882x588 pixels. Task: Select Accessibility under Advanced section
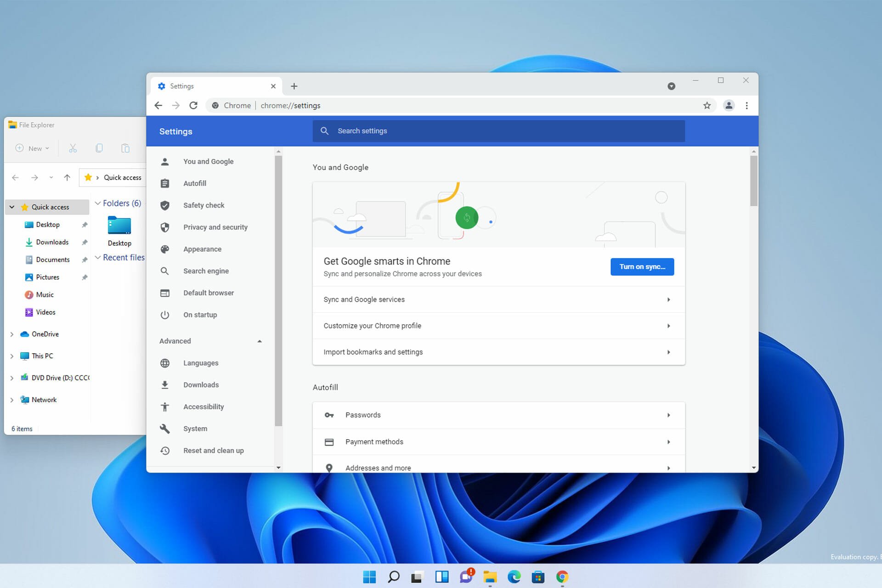point(203,406)
